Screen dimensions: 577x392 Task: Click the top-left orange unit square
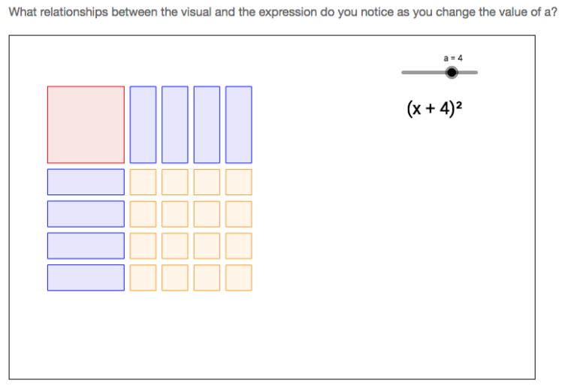[x=143, y=182]
